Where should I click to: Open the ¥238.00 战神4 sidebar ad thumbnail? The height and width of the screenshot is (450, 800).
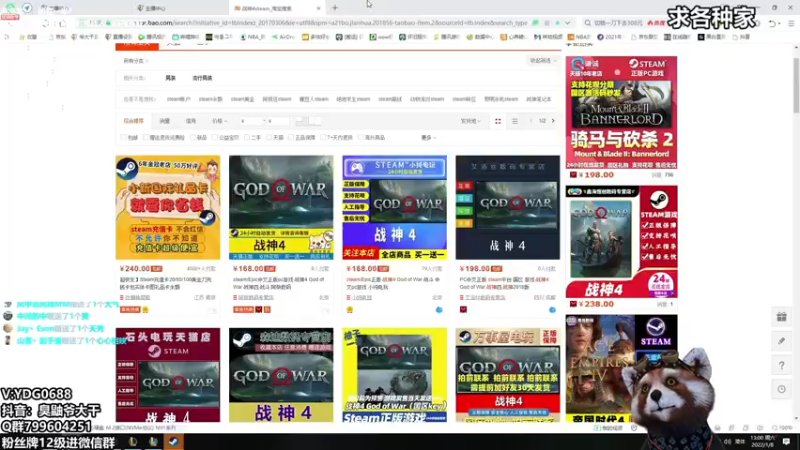point(621,242)
